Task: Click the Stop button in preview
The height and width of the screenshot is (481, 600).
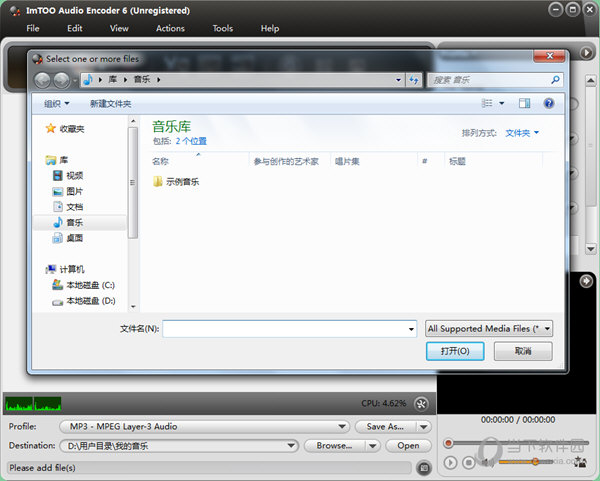Action: [x=468, y=463]
